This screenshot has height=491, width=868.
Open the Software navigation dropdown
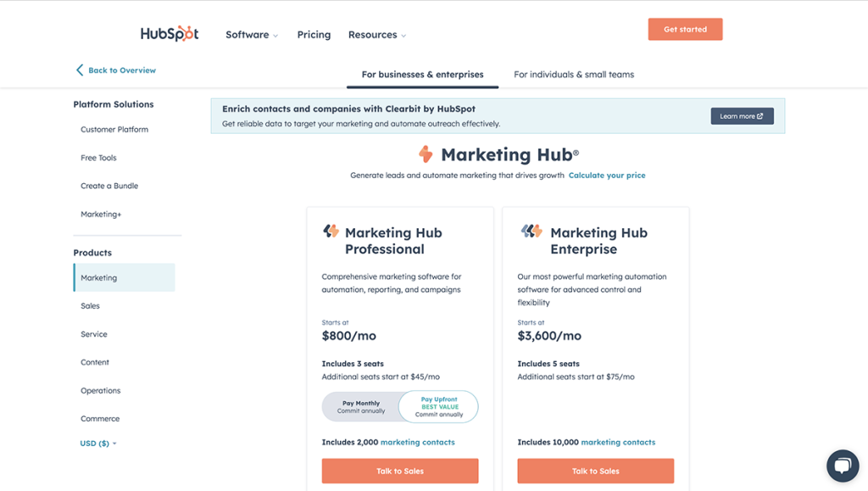247,35
